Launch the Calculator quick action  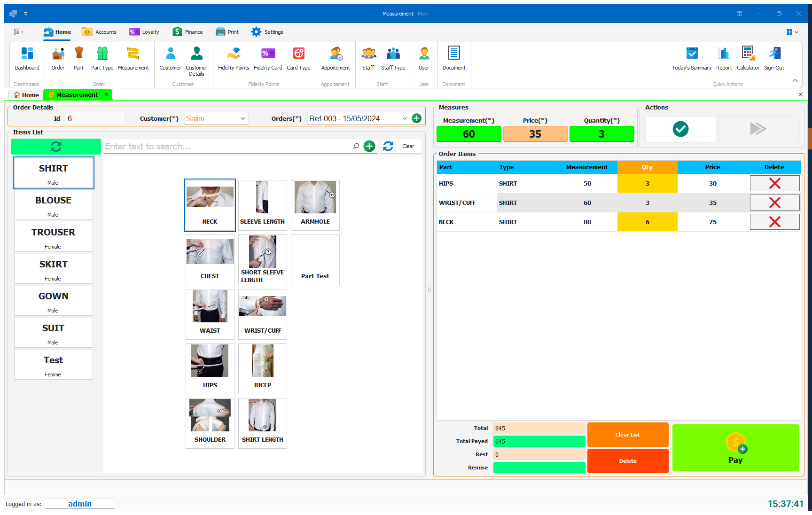[x=748, y=58]
